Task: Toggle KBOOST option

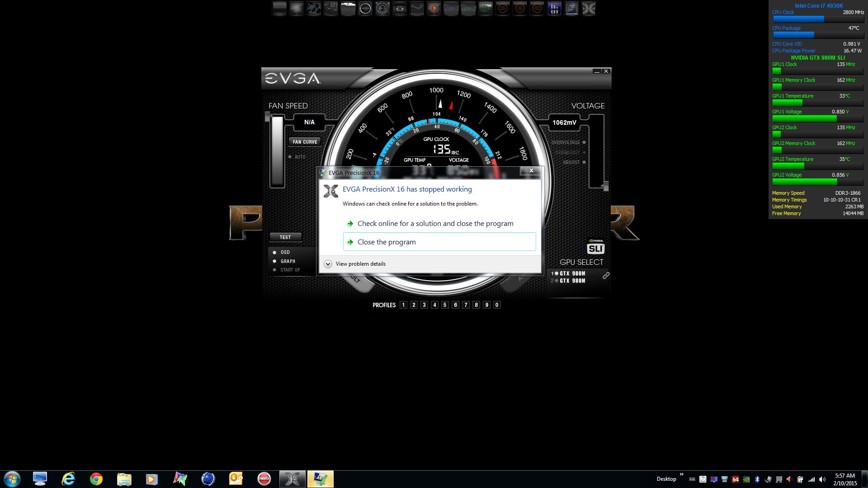Action: pyautogui.click(x=574, y=162)
